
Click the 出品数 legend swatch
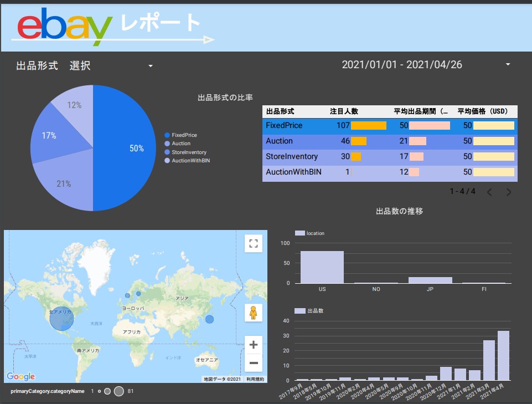pos(300,311)
